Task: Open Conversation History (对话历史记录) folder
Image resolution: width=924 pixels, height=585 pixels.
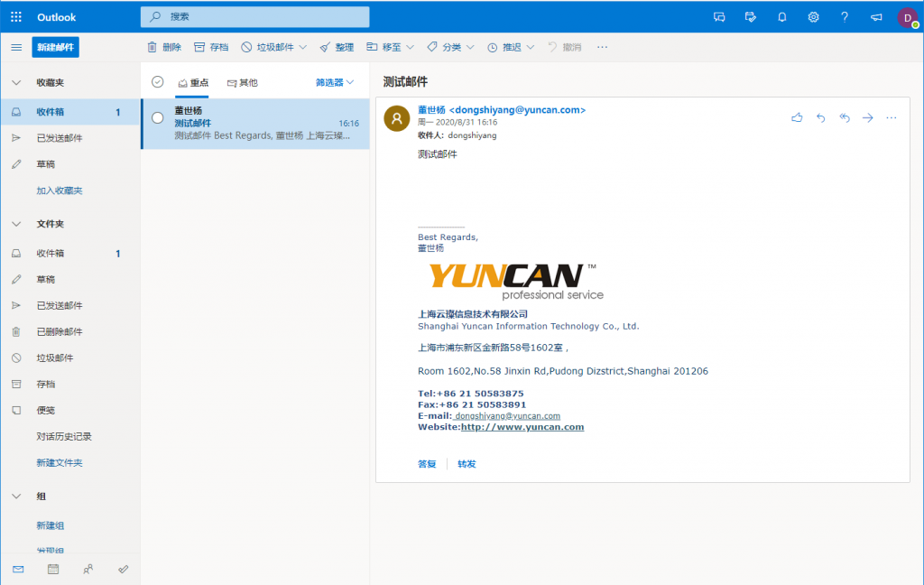Action: [70, 436]
